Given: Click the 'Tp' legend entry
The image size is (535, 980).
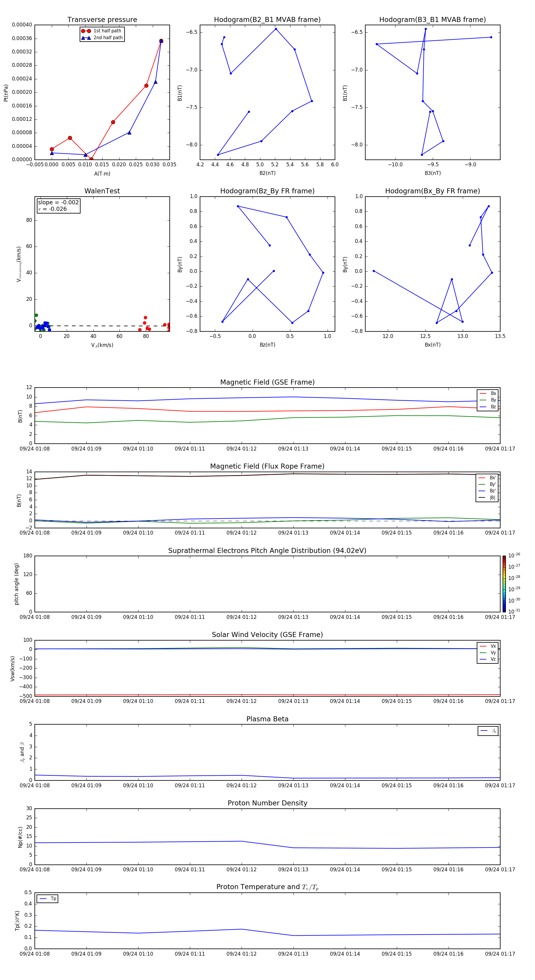Looking at the screenshot, I should click(47, 899).
